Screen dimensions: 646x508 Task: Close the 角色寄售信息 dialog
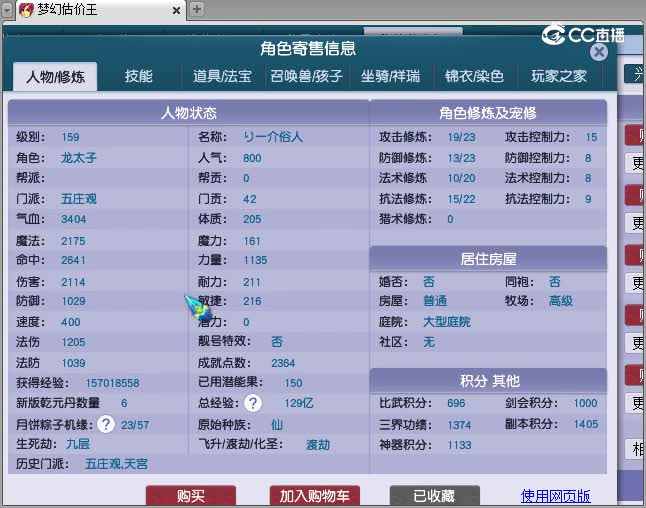tap(599, 52)
